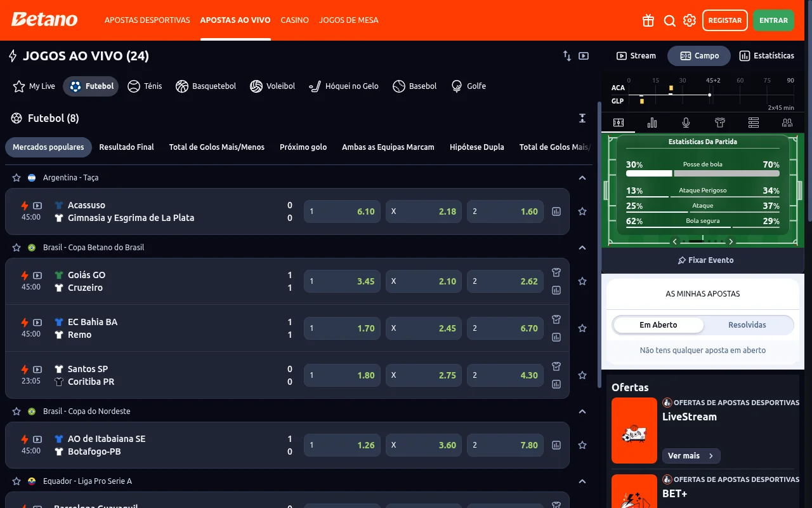This screenshot has height=508, width=812.
Task: Collapse the Copa Betano do Brasil section
Action: 582,248
